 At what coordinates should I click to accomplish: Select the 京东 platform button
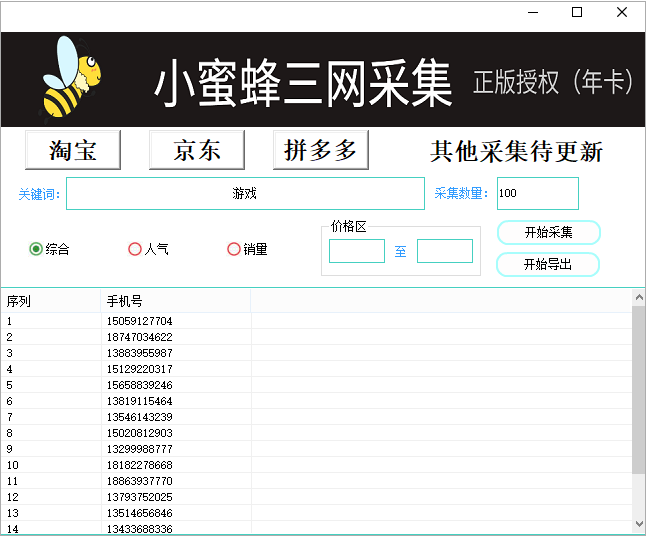pos(197,150)
